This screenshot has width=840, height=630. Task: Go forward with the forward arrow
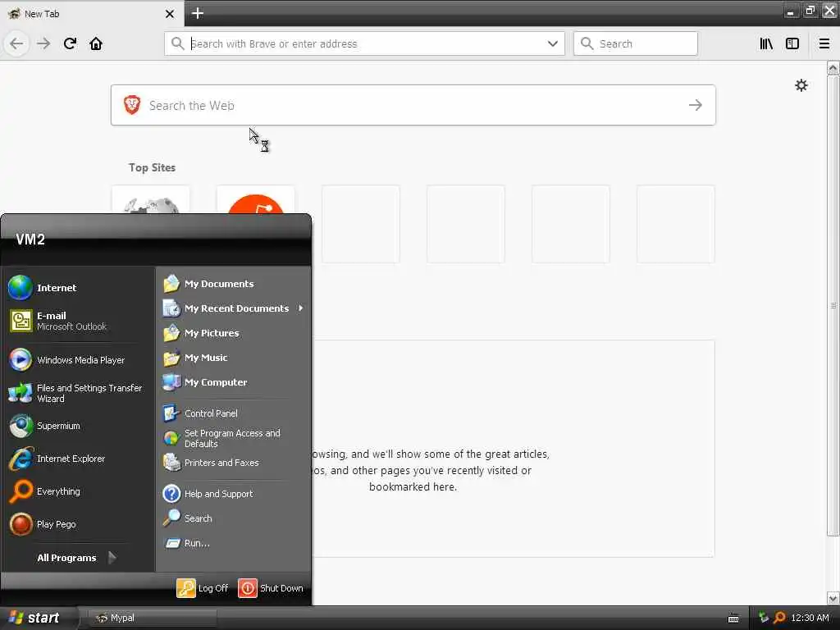(x=43, y=43)
